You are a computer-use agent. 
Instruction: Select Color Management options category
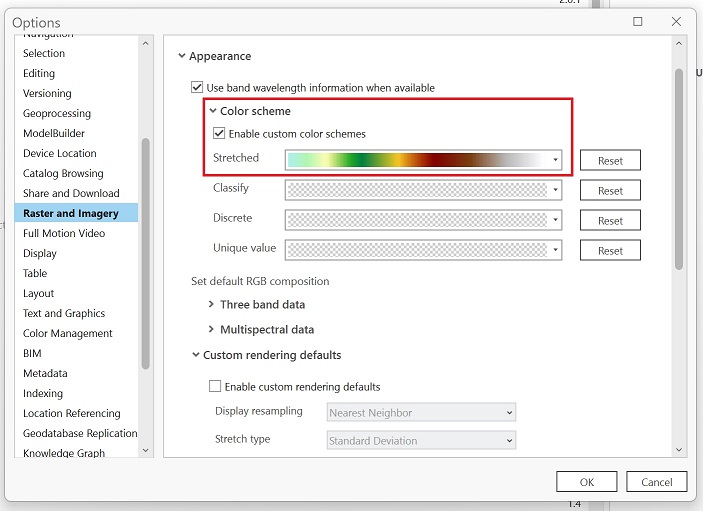pyautogui.click(x=68, y=333)
